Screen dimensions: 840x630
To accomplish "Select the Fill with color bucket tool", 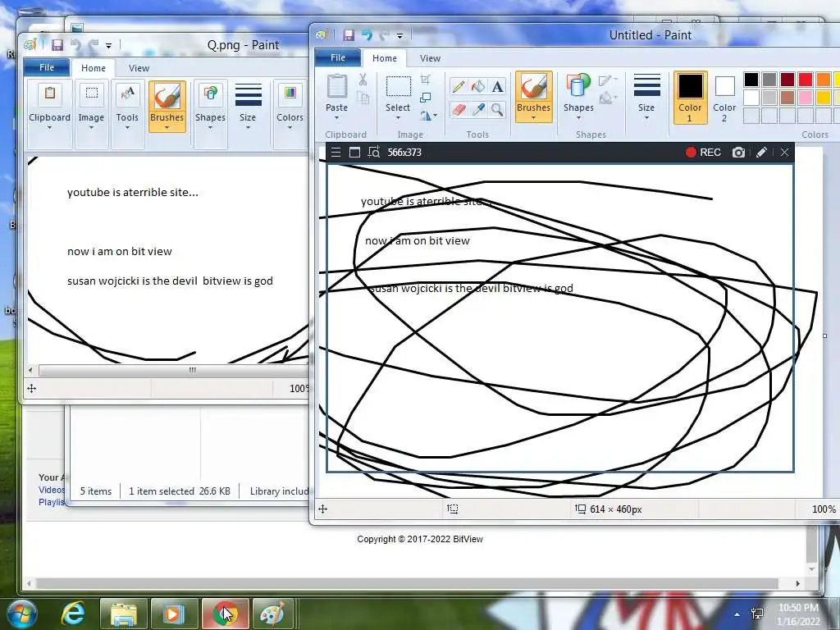I will coord(478,86).
